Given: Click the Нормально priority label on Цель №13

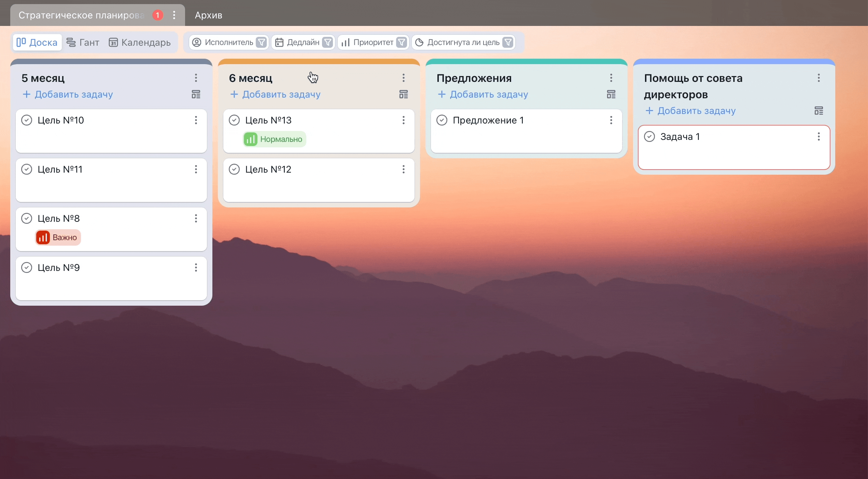Looking at the screenshot, I should pos(274,139).
